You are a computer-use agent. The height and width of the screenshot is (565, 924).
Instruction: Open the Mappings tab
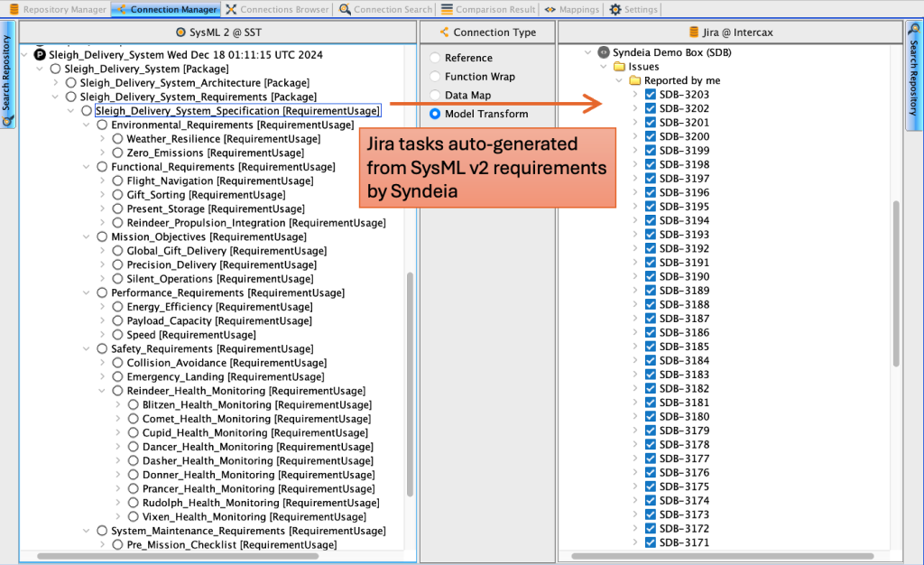tap(571, 9)
